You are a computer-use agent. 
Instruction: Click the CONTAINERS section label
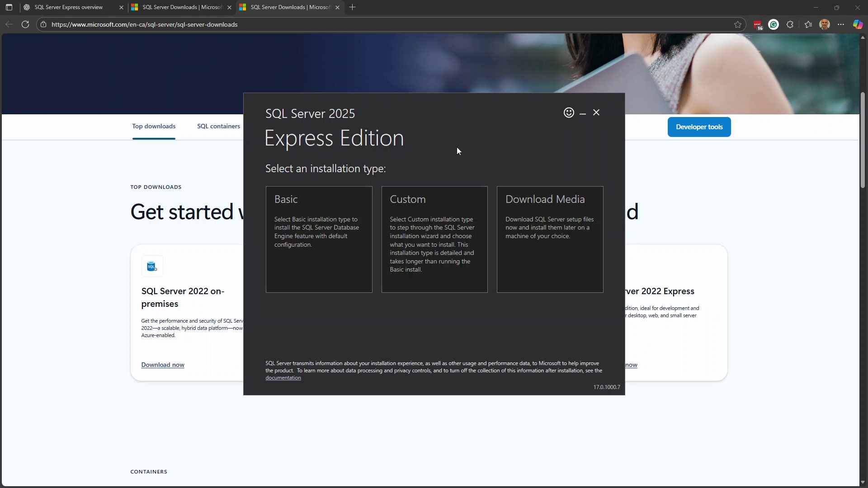point(149,472)
